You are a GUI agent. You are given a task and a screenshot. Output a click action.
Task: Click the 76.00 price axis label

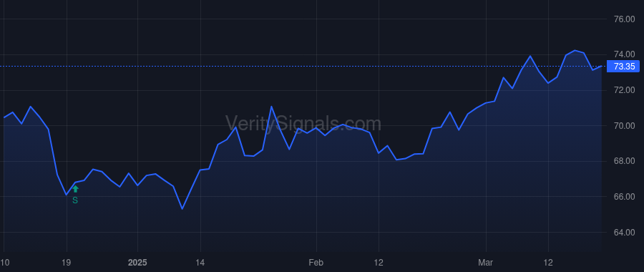click(x=624, y=19)
